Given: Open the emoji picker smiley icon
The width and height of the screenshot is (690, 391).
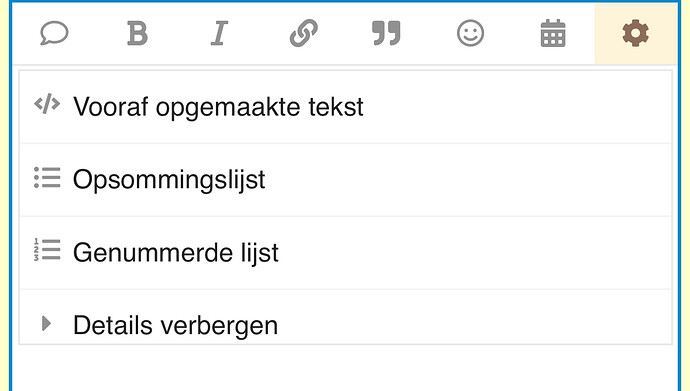Looking at the screenshot, I should (x=470, y=33).
